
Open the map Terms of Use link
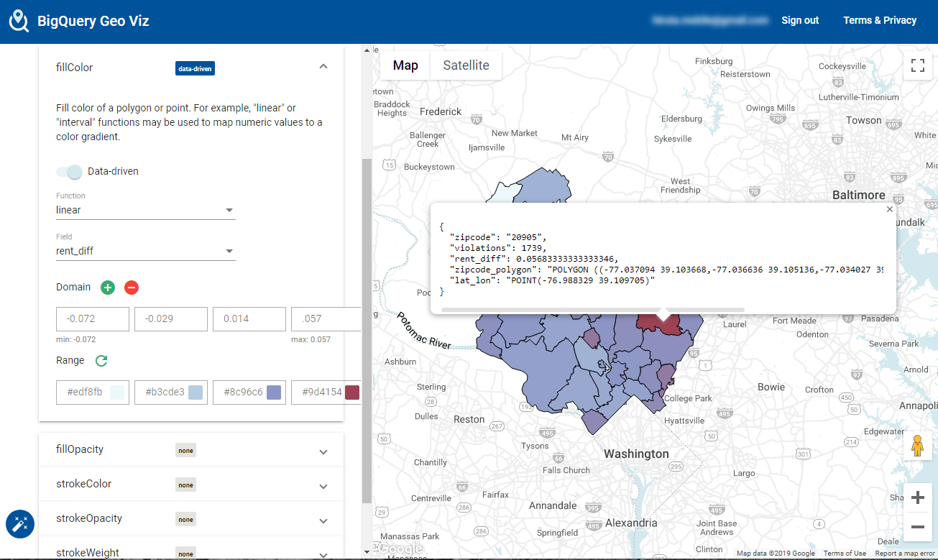click(845, 554)
